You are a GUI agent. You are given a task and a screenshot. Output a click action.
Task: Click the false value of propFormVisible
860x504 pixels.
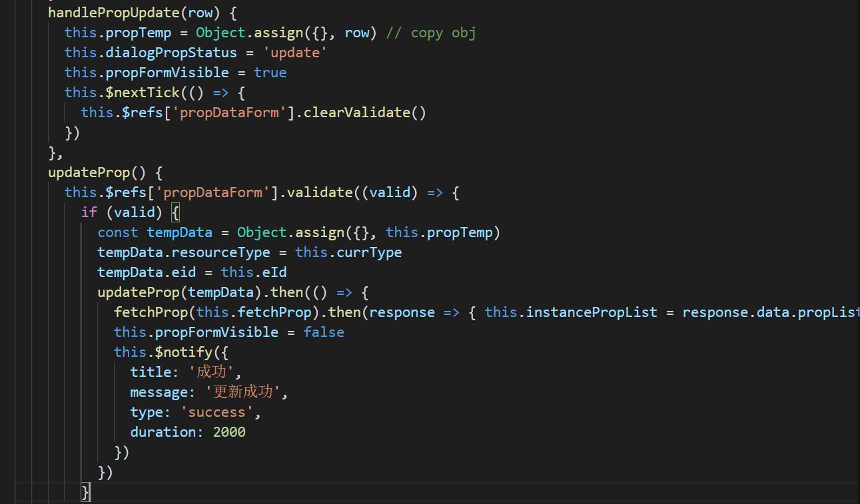point(324,332)
